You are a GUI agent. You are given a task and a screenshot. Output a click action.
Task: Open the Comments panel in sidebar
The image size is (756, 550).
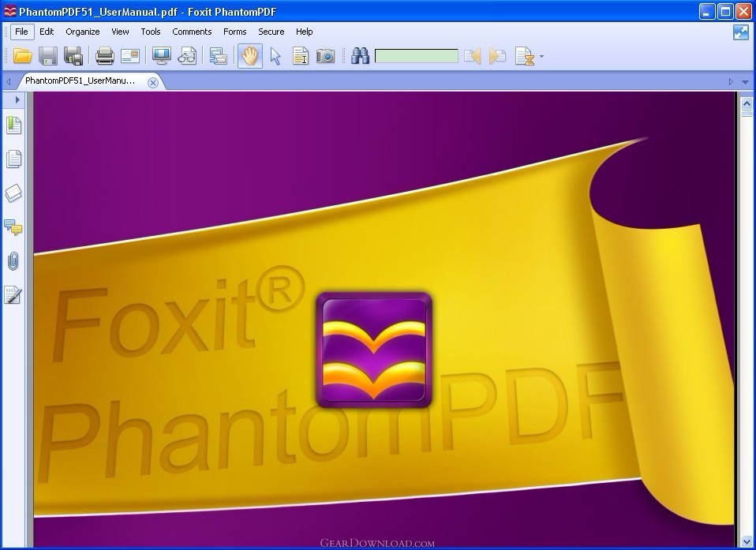13,227
